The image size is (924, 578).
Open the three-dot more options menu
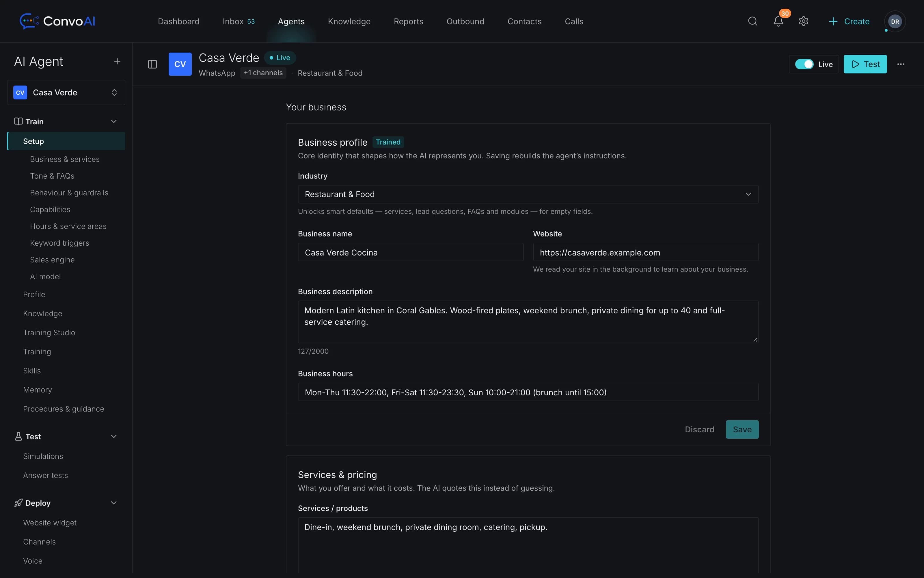901,64
